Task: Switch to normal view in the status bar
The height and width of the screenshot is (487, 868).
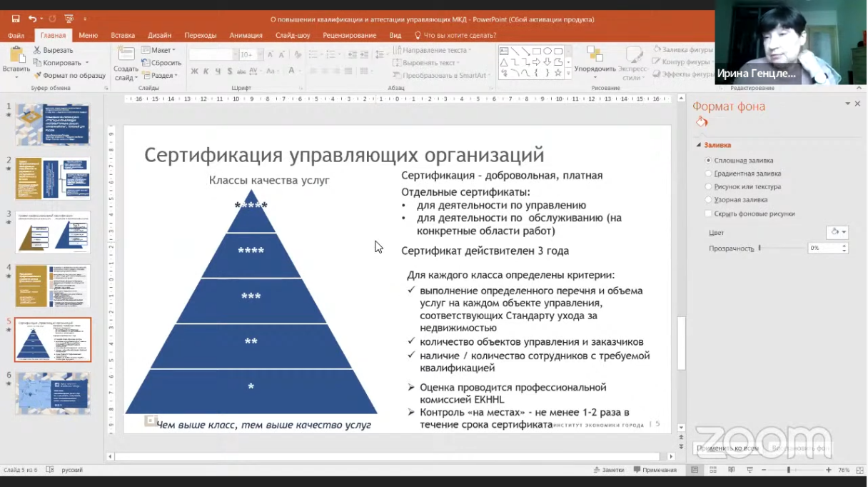Action: [695, 470]
